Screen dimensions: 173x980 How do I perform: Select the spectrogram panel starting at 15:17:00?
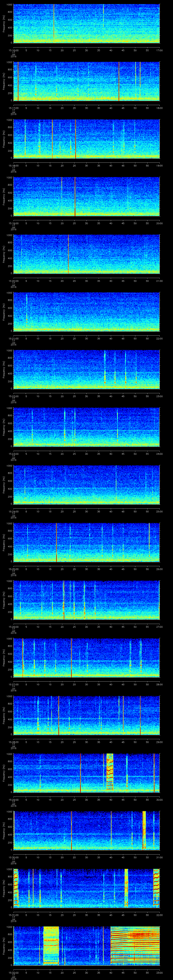[86, 81]
